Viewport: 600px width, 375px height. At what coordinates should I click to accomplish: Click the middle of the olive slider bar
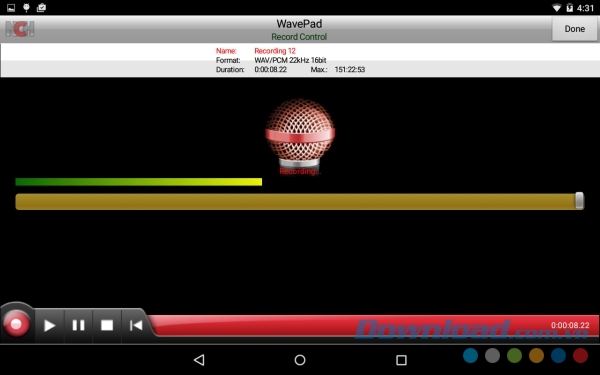tap(300, 201)
